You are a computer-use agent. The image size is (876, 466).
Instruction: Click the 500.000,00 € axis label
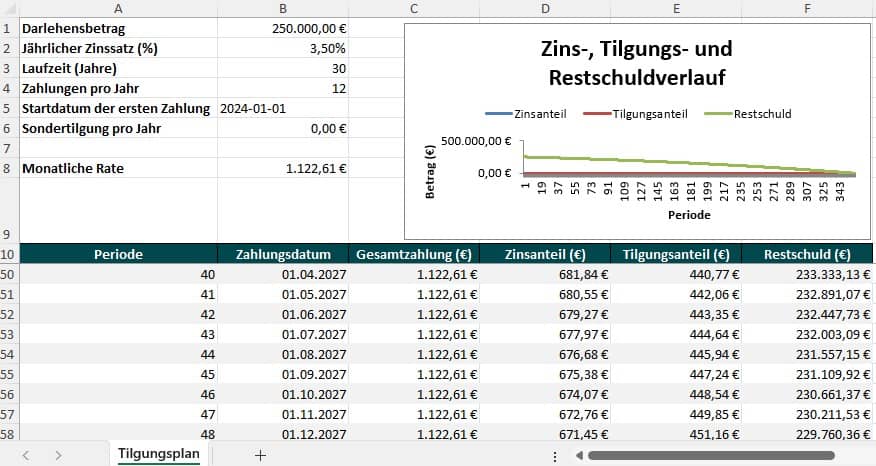click(x=476, y=141)
